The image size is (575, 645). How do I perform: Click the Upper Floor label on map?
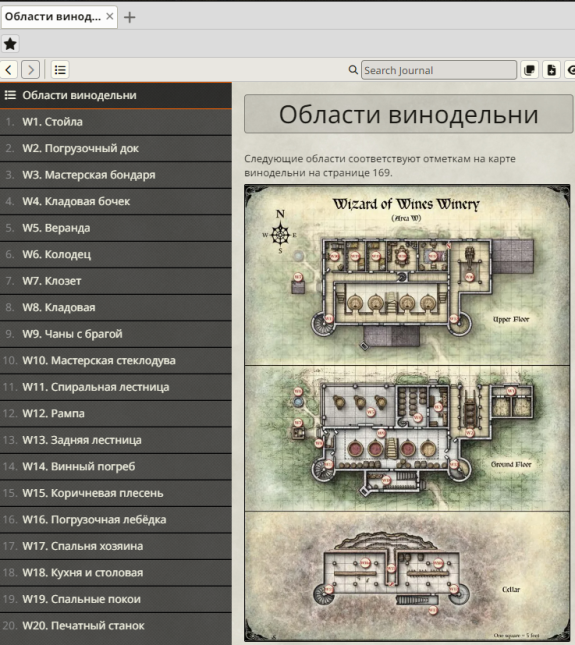511,319
